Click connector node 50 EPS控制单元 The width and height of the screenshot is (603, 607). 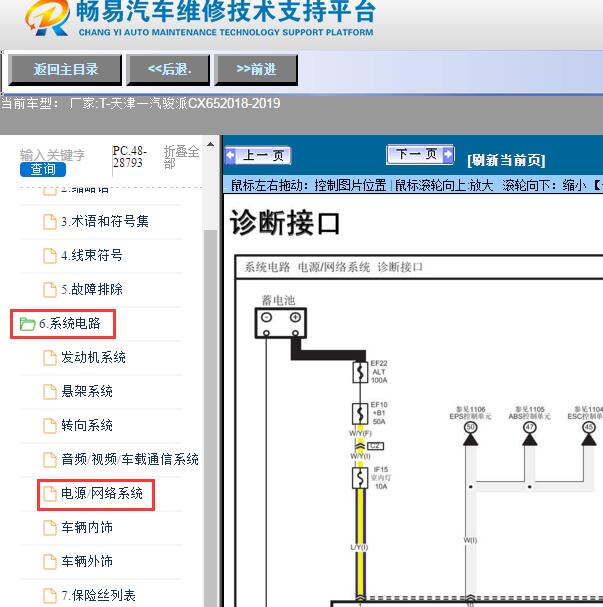[470, 427]
